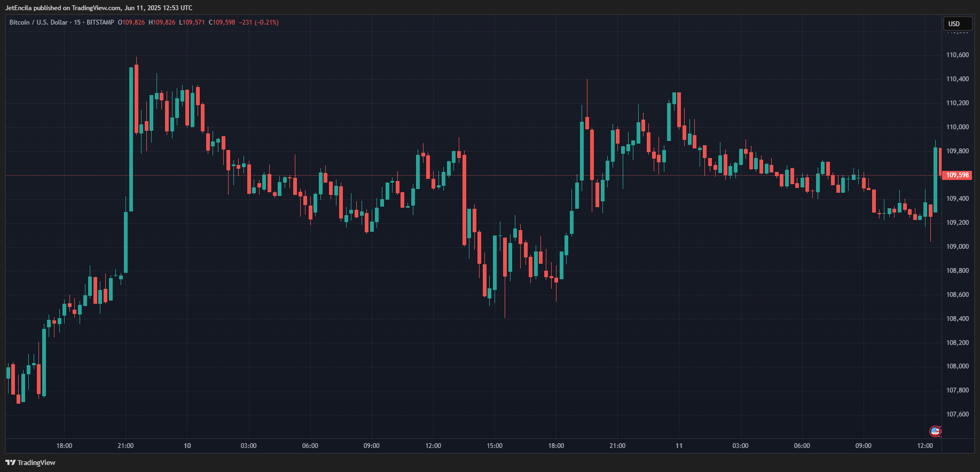Click the date label 10 on time axis

coord(187,446)
